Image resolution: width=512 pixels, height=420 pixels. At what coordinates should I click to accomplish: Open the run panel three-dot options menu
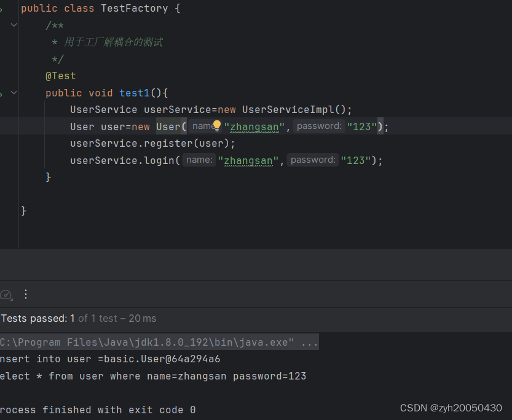26,294
